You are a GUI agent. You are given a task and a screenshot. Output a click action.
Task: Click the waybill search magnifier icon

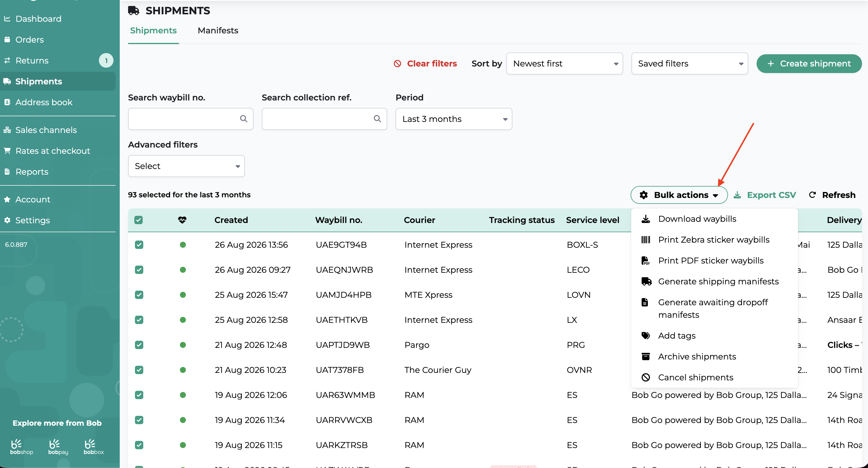click(244, 119)
